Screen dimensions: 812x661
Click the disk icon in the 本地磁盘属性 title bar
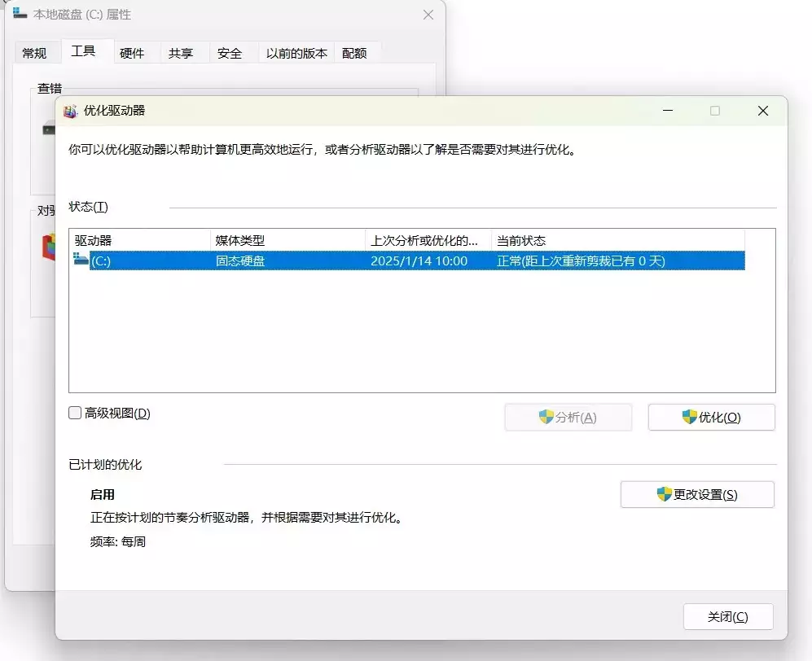click(18, 14)
